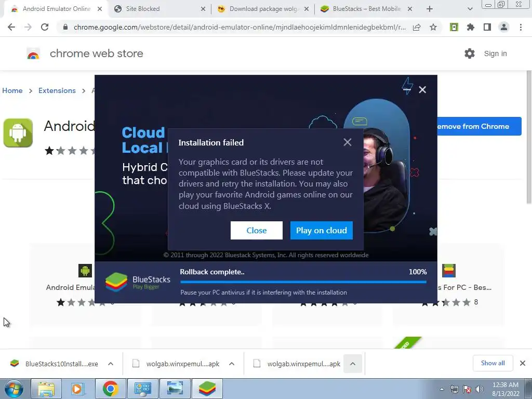This screenshot has width=532, height=399.
Task: Show hidden system tray icons
Action: [x=442, y=389]
